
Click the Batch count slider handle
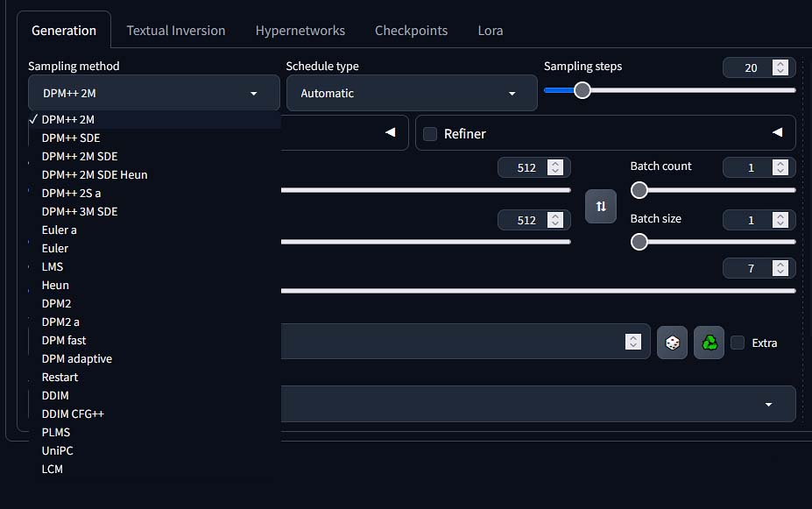tap(639, 190)
